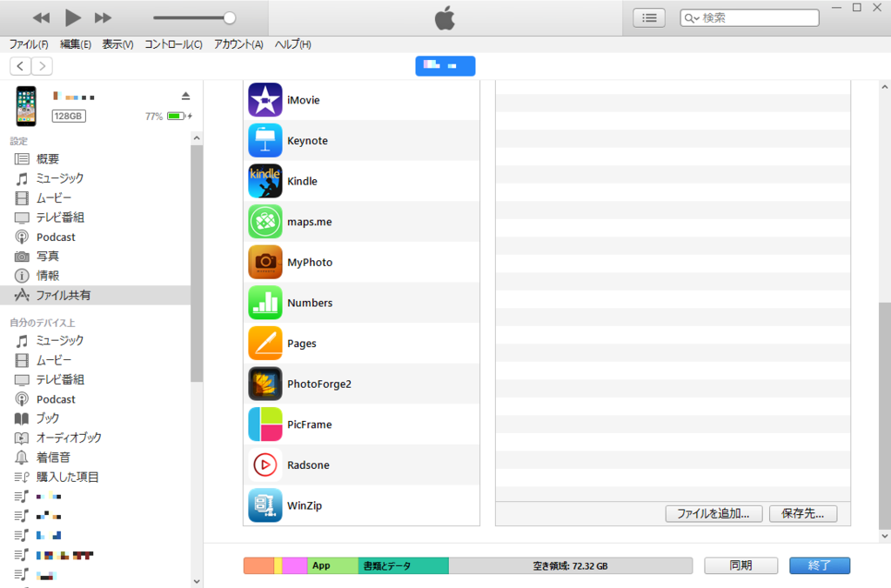891x588 pixels.
Task: Open ムービー under 自分のデバイス上
Action: pyautogui.click(x=96, y=360)
